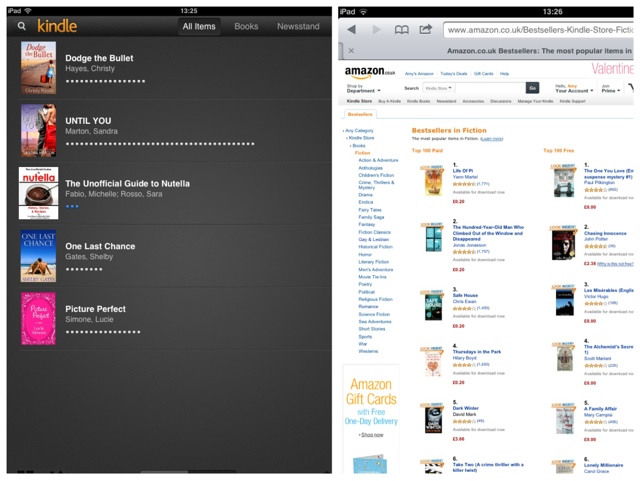Switch to the Newsstand tab in Kindle

pyautogui.click(x=298, y=27)
